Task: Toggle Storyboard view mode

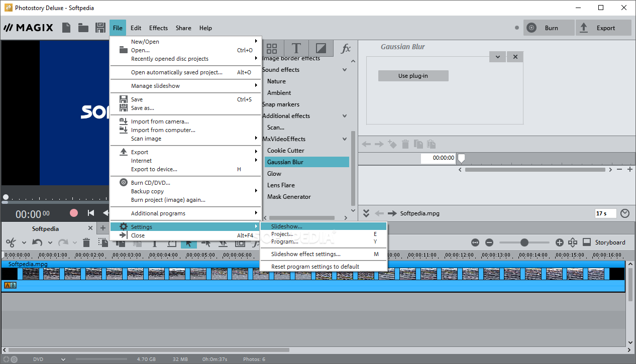Action: [x=604, y=242]
